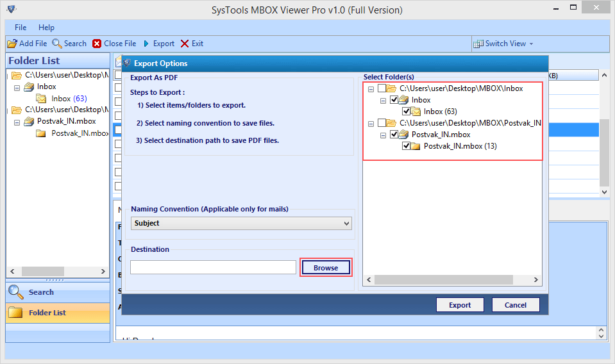Collapse the Postvak_IN.mbox node in Select Folder(s)
615x364 pixels.
point(383,136)
